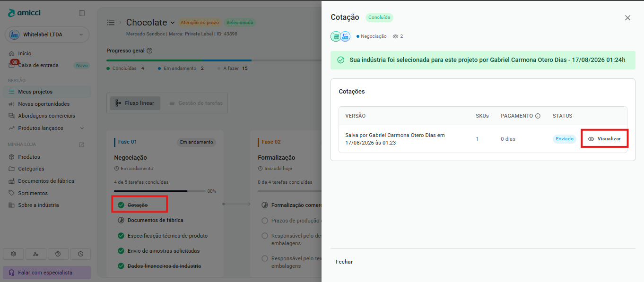Open the Whitelabel LTDA company dropdown
The image size is (644, 282).
click(x=47, y=34)
